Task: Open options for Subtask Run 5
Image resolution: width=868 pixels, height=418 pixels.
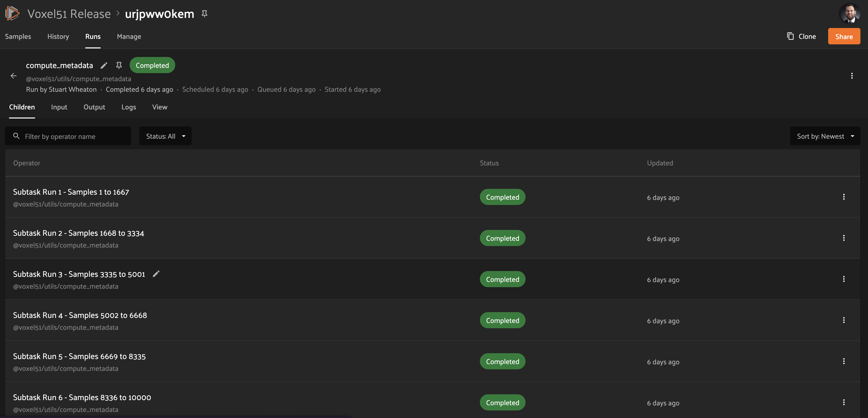Action: (843, 361)
